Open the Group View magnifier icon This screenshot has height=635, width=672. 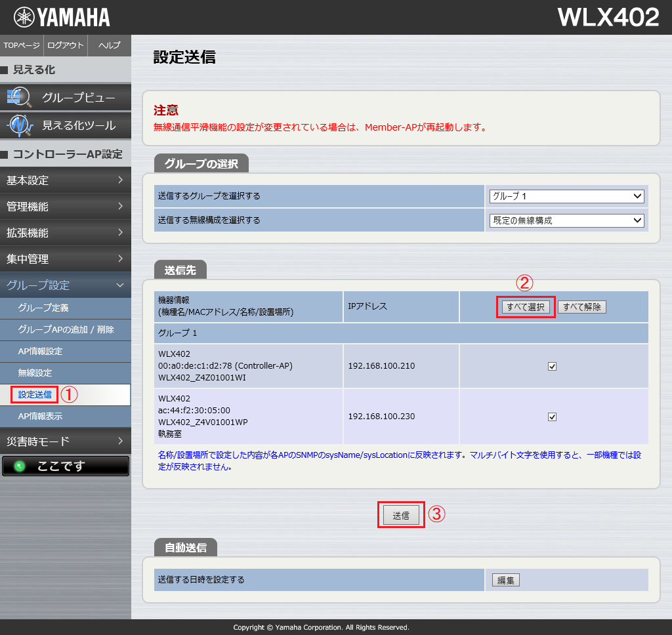point(19,98)
